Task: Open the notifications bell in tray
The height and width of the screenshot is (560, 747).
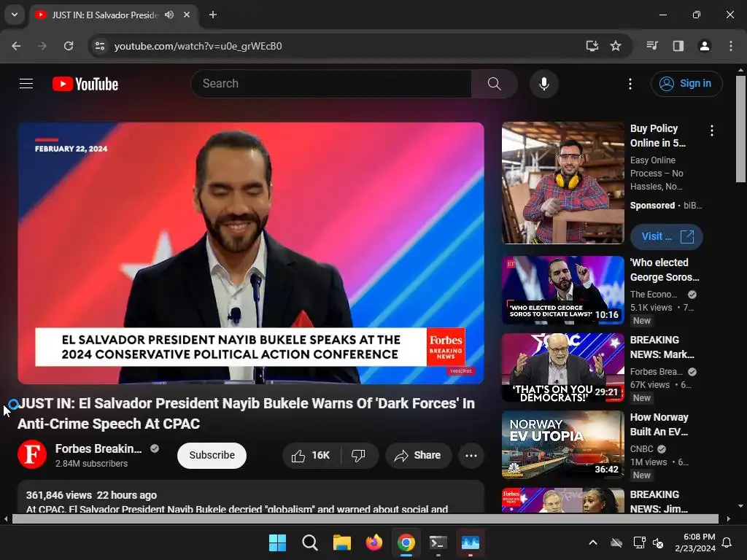Action: tap(727, 542)
